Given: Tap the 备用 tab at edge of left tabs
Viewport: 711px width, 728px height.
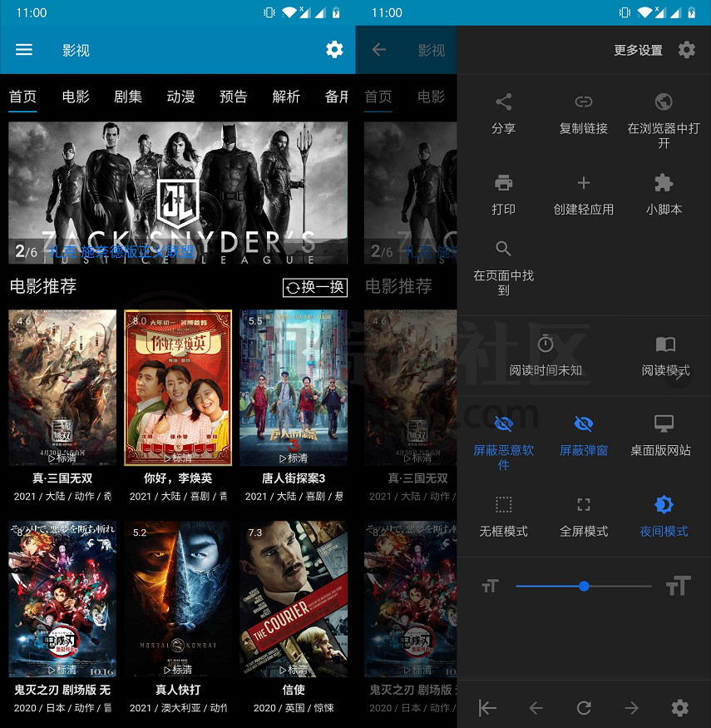Looking at the screenshot, I should tap(337, 97).
